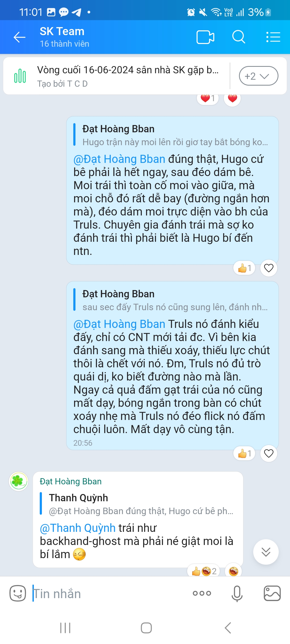Open Đạt Hoàng Bban's clover avatar
The width and height of the screenshot is (290, 644).
[19, 481]
